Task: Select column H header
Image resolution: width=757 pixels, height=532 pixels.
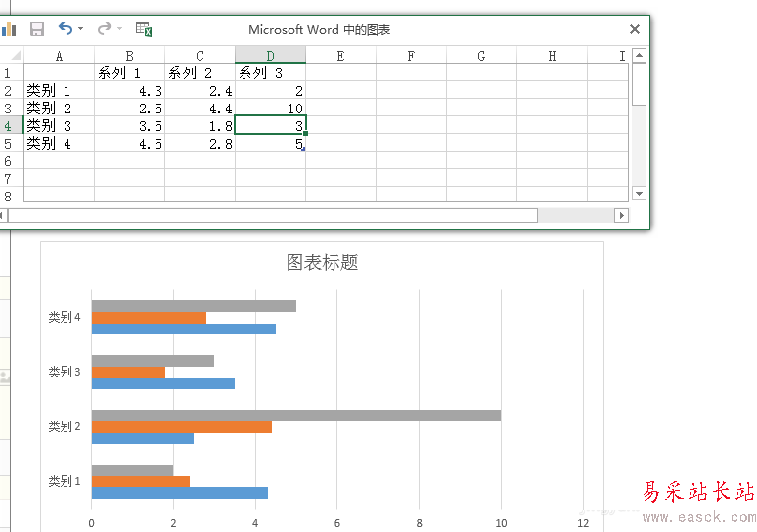Action: click(x=553, y=56)
